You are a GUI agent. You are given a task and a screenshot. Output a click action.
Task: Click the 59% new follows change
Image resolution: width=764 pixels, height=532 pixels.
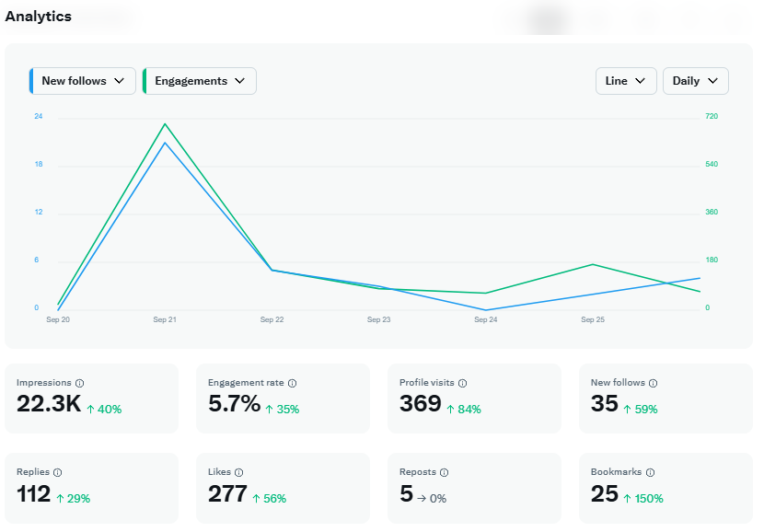pyautogui.click(x=641, y=410)
